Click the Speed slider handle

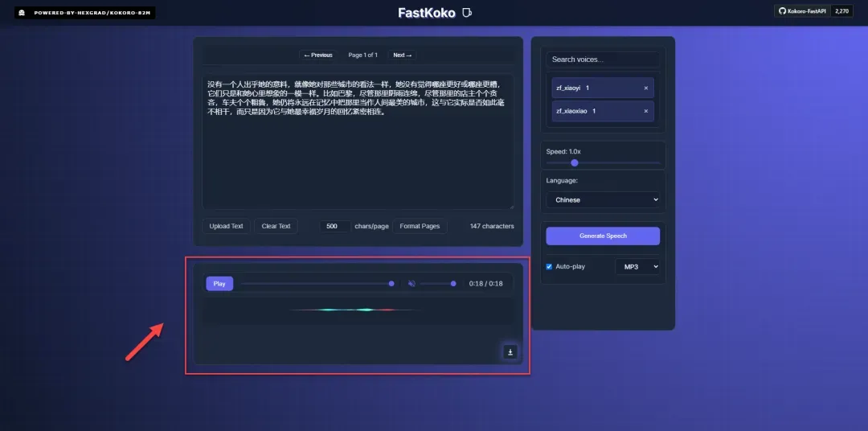tap(574, 163)
